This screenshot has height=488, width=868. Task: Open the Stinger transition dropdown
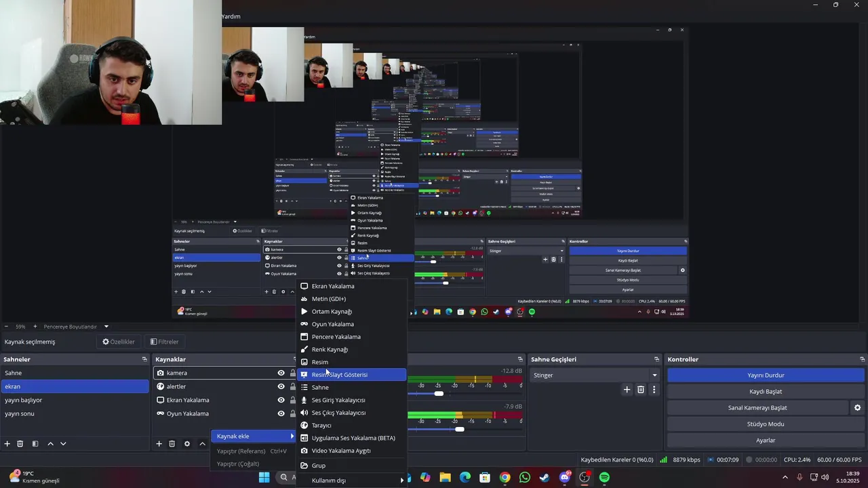coord(595,375)
